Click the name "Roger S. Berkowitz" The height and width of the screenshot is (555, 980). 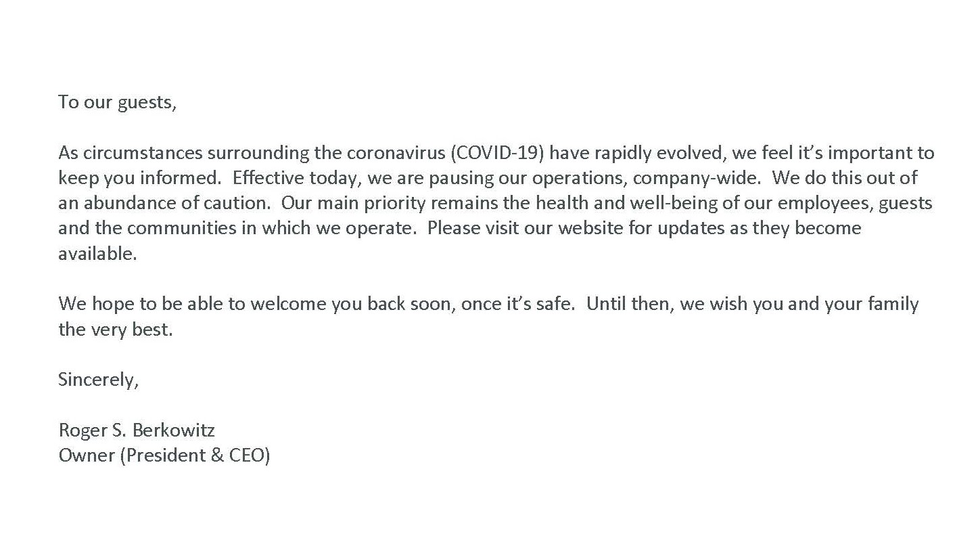pyautogui.click(x=137, y=430)
